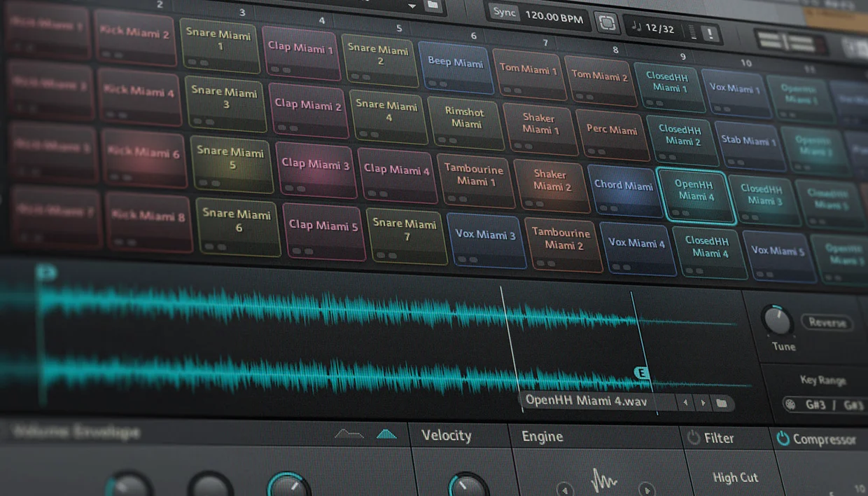
Task: Load the previous sample with the left arrow
Action: (x=685, y=403)
